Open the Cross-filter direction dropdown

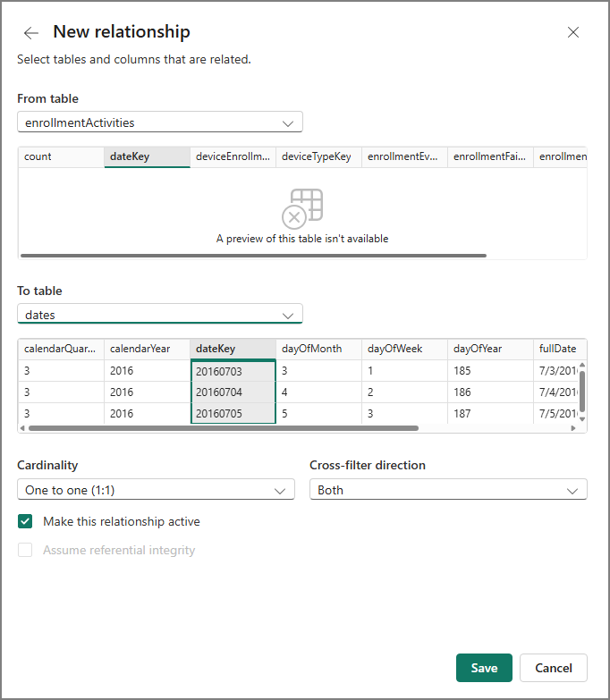coord(448,490)
